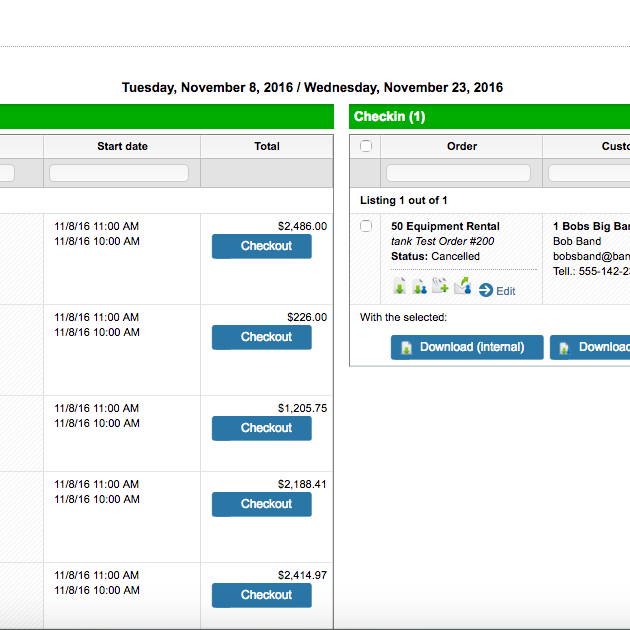Toggle the select-all checkbox in Checkin header
630x630 pixels.
(x=366, y=146)
